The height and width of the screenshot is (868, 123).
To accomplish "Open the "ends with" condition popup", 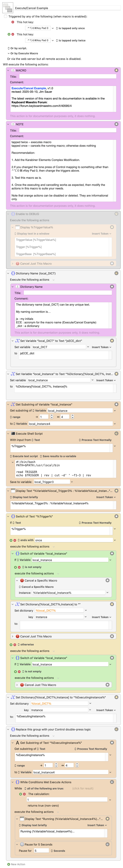I will pyautogui.click(x=26, y=540).
